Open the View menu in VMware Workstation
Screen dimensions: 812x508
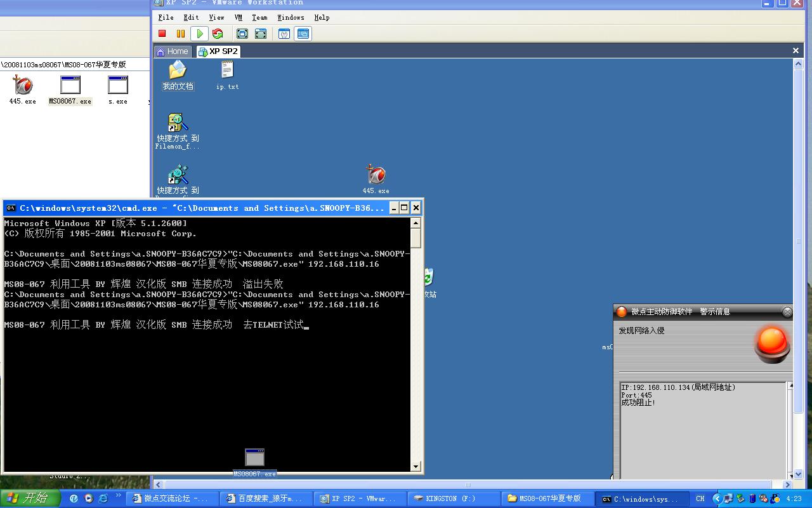pos(216,18)
